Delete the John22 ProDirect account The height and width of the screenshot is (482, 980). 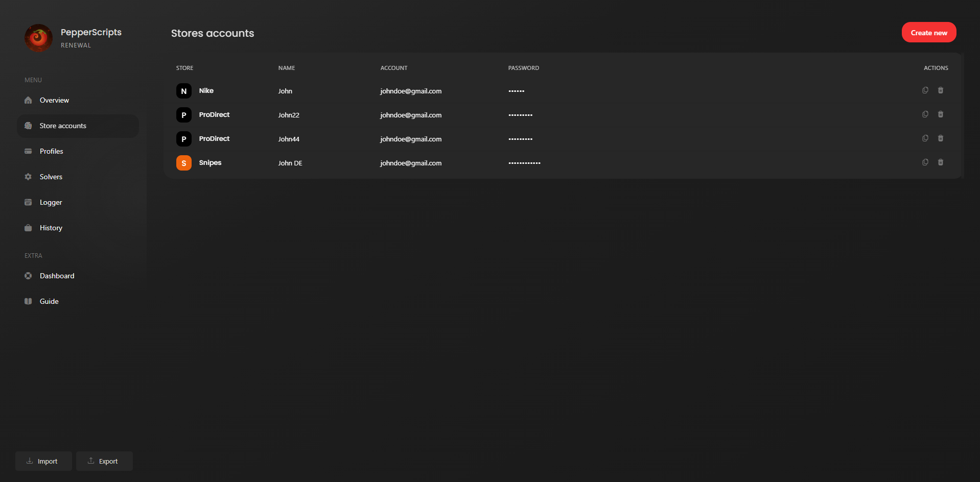[940, 114]
